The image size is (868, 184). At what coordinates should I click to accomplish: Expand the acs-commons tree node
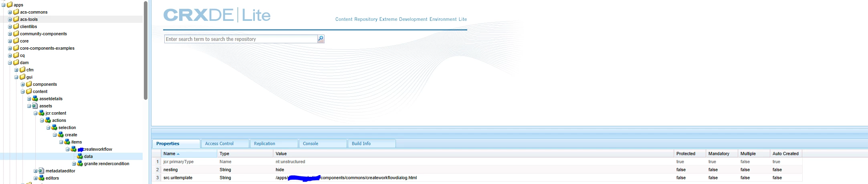pos(10,12)
